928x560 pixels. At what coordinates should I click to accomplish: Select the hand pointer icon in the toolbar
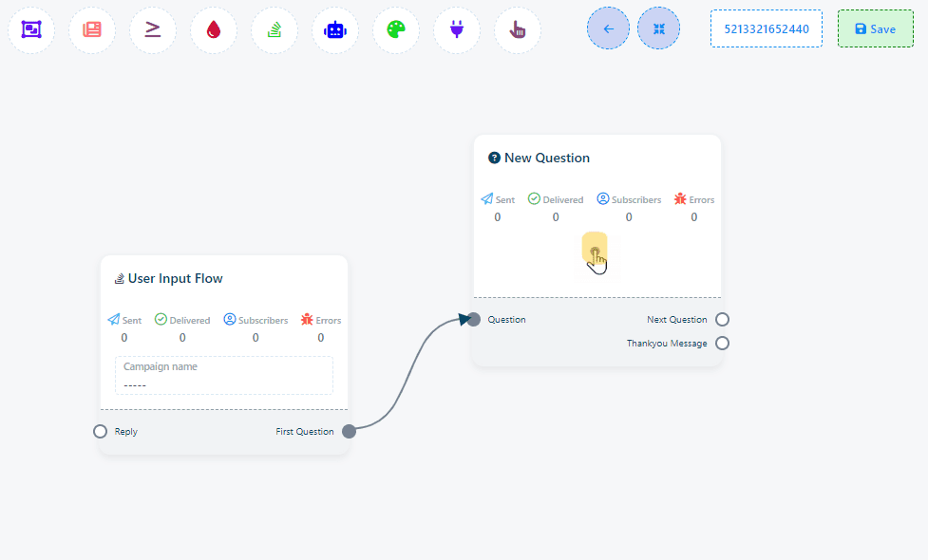tap(518, 29)
